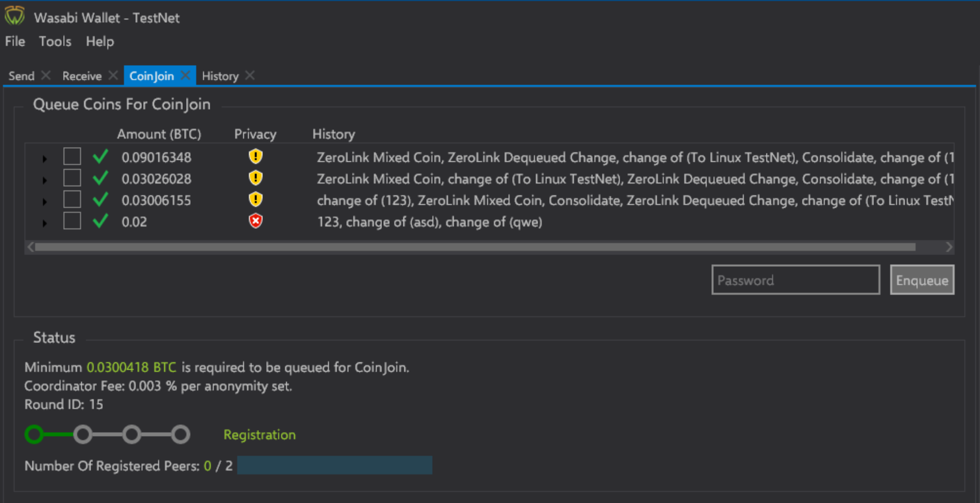Image resolution: width=980 pixels, height=503 pixels.
Task: Expand the 0.09016348 coin row details
Action: tap(44, 159)
